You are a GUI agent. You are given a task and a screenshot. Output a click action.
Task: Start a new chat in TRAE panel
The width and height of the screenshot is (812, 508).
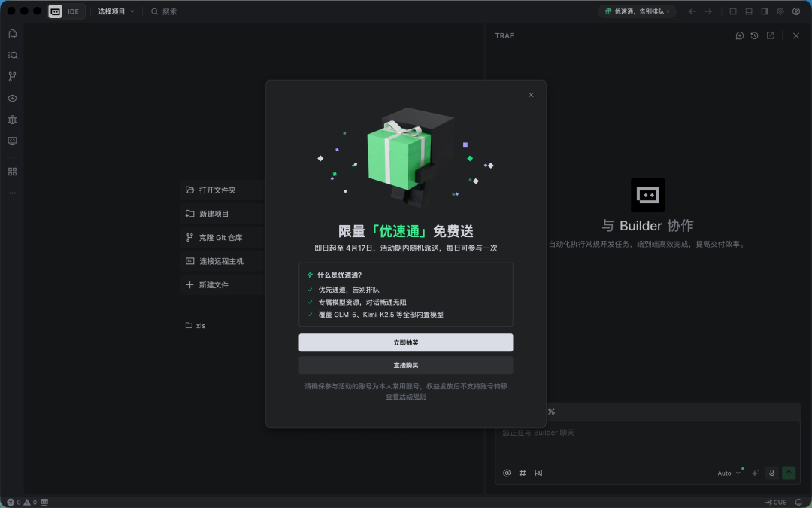(740, 36)
